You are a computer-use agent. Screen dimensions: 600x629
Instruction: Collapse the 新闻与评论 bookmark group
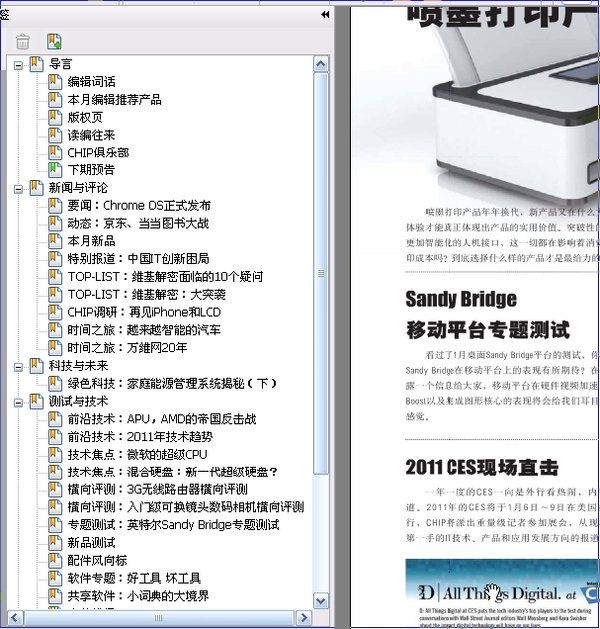pos(18,189)
